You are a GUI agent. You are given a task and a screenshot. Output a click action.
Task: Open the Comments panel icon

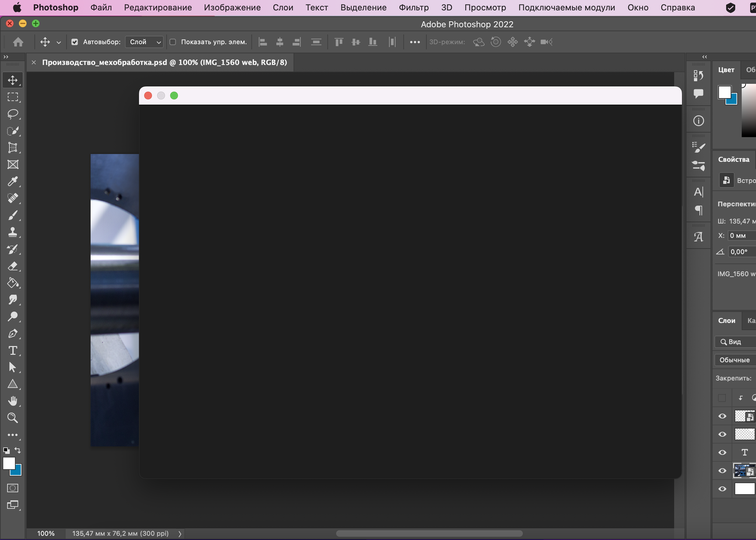click(x=699, y=94)
